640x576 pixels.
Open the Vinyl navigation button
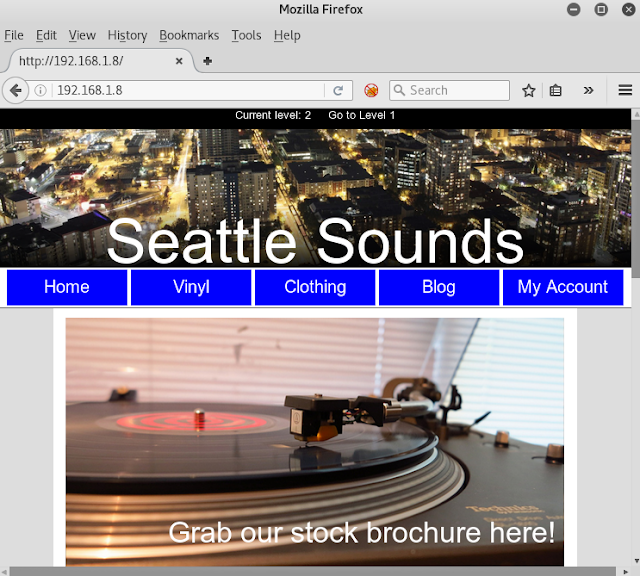pos(191,287)
